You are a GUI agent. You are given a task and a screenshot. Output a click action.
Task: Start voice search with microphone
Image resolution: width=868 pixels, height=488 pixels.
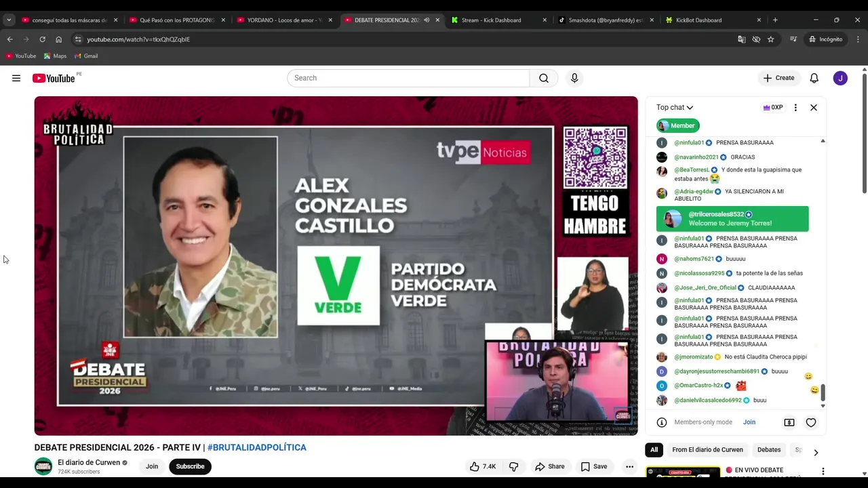click(574, 78)
